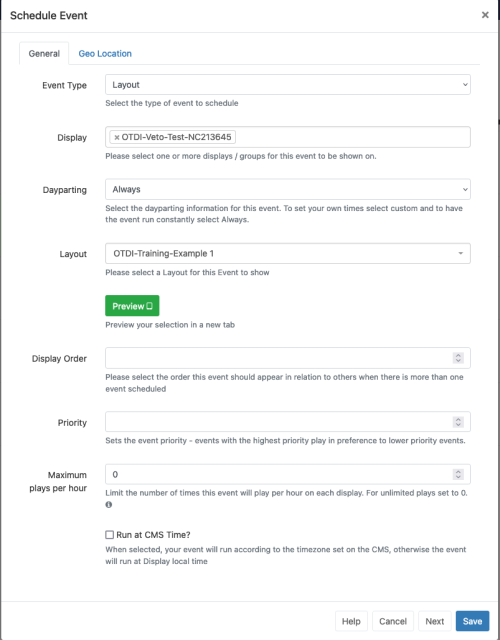
Task: Enable Run at CMS Time checkbox
Action: pos(109,535)
